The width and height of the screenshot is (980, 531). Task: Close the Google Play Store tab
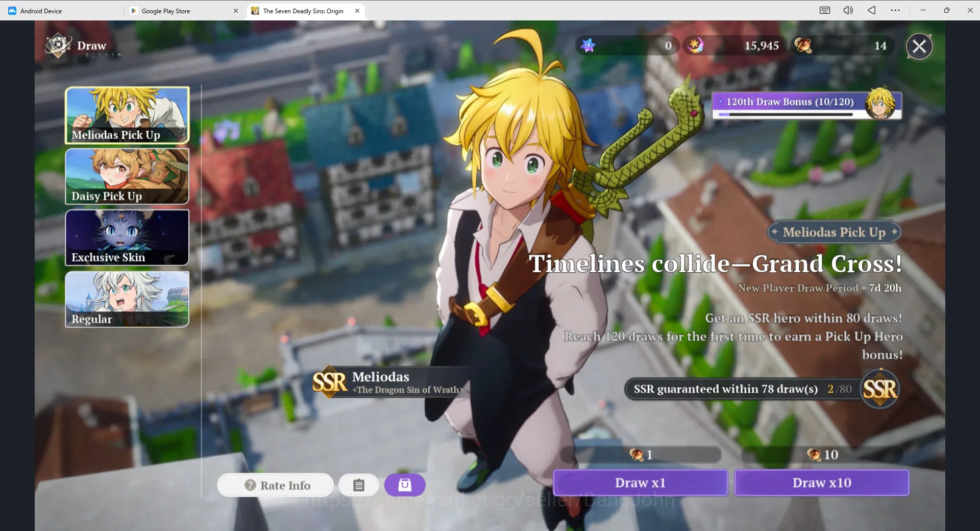(236, 11)
